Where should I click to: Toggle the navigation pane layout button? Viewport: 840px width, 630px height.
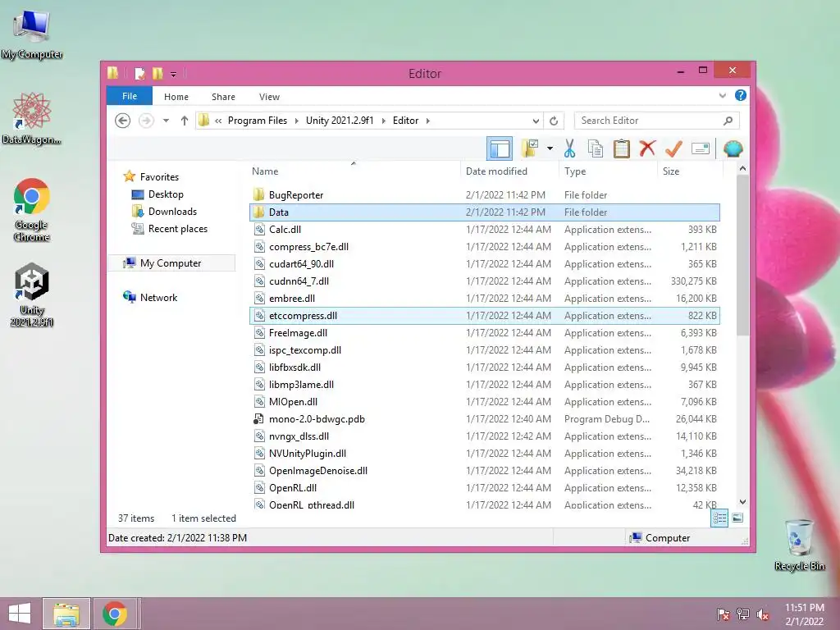click(500, 148)
